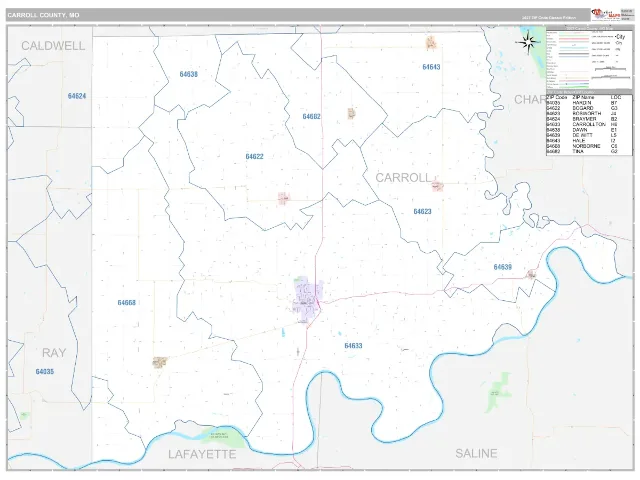Viewport: 640px width, 480px height.
Task: Click the BOGARD row in ZIP index
Action: tap(584, 108)
